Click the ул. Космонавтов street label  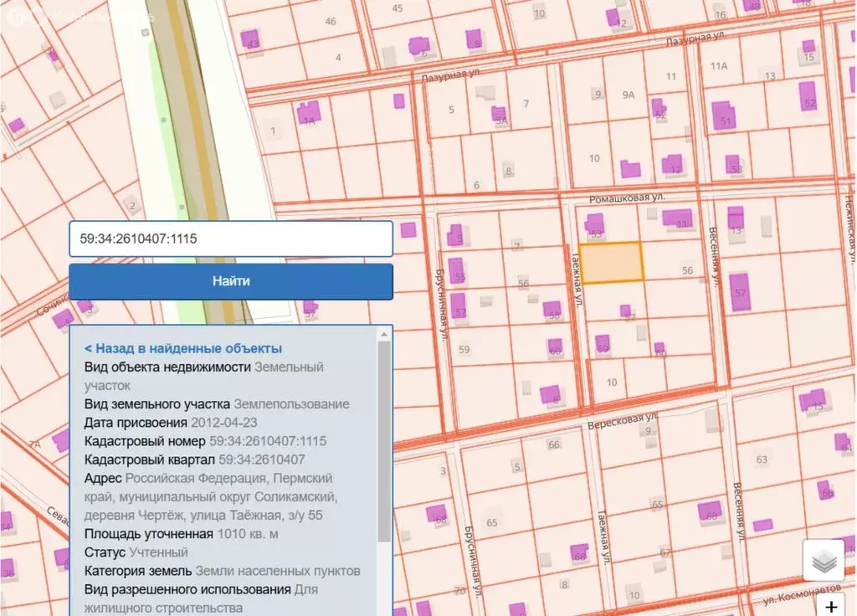click(x=802, y=594)
